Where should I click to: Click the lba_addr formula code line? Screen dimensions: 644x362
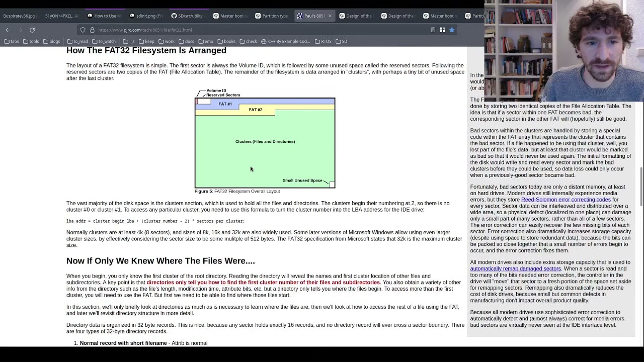pos(155,221)
